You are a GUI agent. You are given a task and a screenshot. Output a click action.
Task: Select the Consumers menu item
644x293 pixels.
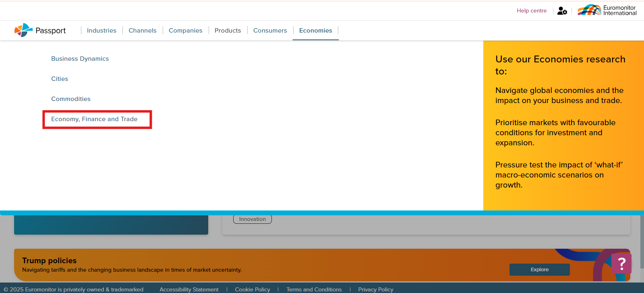click(x=270, y=31)
